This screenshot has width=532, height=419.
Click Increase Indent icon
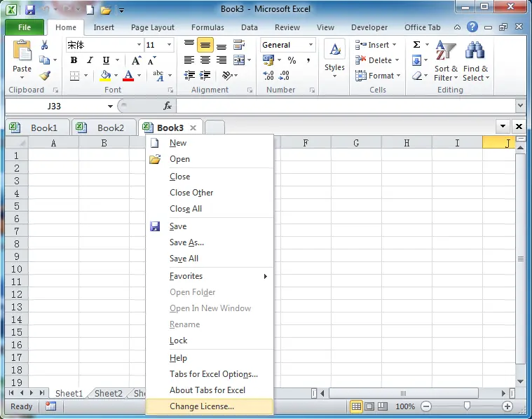coord(205,75)
